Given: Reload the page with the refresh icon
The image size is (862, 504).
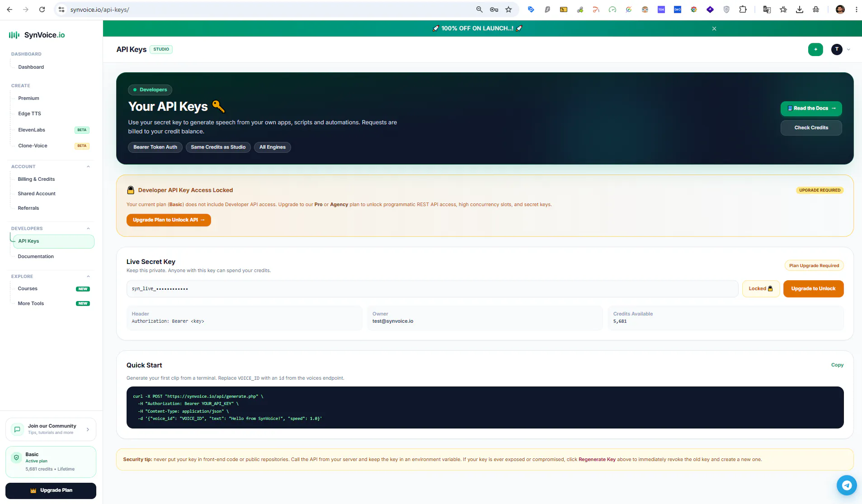Looking at the screenshot, I should (42, 9).
